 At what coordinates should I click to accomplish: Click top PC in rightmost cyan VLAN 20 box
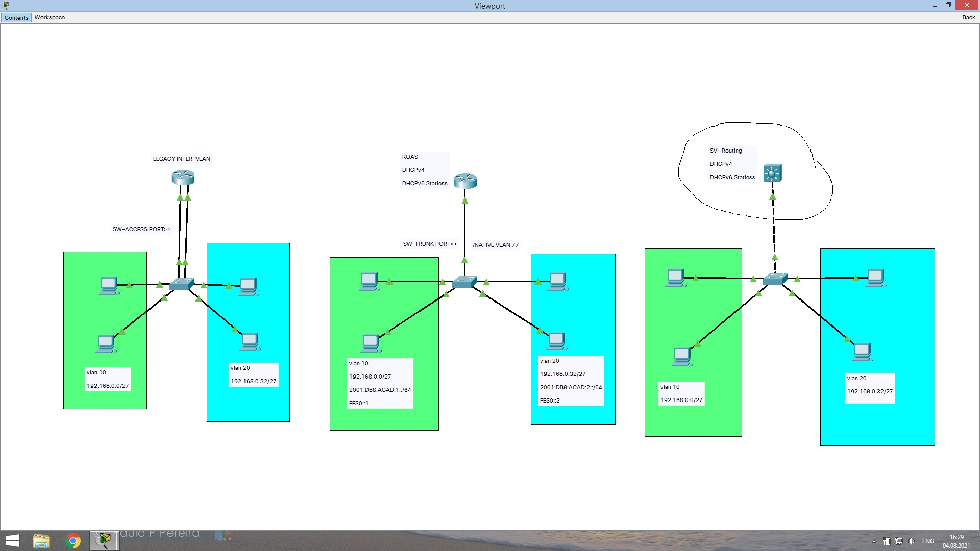pyautogui.click(x=875, y=278)
